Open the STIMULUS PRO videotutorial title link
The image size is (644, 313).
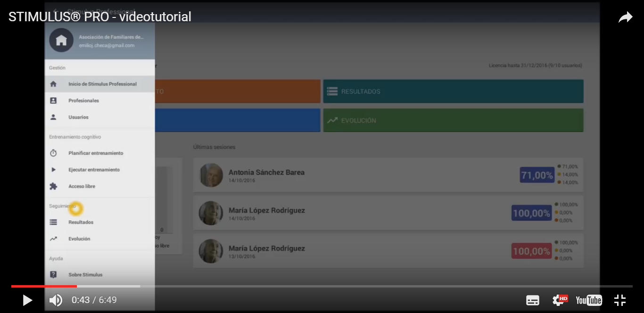(x=100, y=17)
